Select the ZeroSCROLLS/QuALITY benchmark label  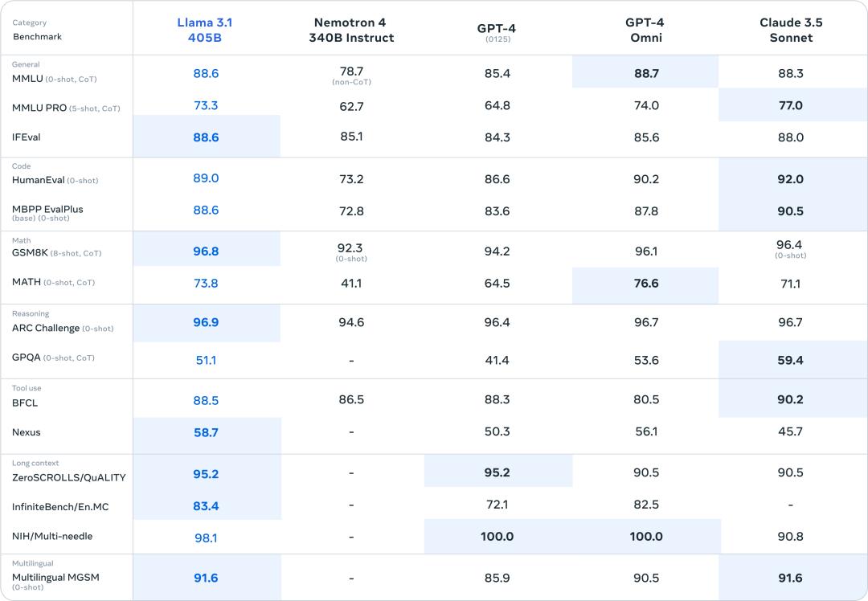(x=69, y=477)
